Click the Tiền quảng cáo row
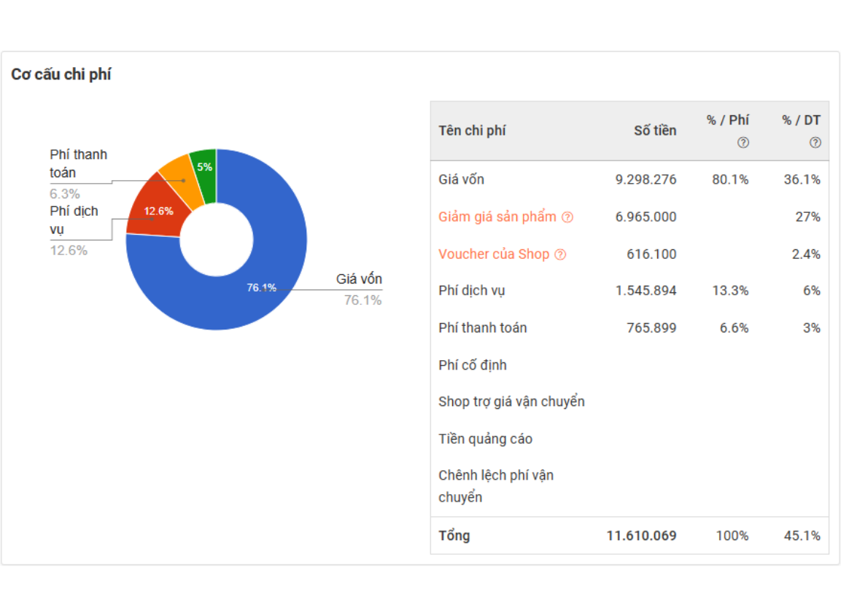 coord(485,439)
